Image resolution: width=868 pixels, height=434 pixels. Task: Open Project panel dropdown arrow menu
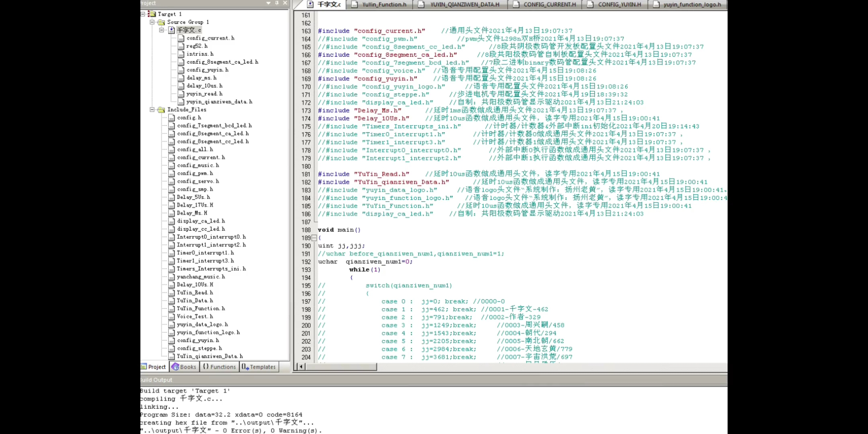(x=268, y=3)
